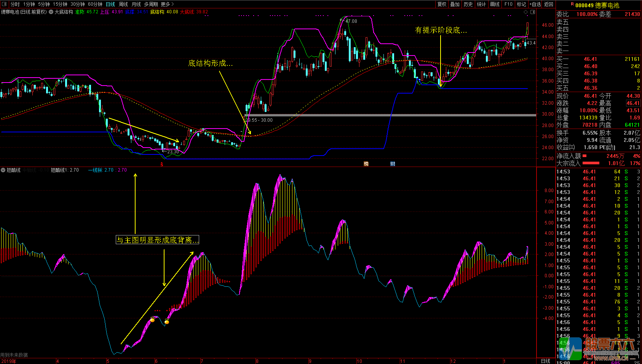Click the 财 financial marker icon
Screen dimensions: 642x364
(x=393, y=164)
